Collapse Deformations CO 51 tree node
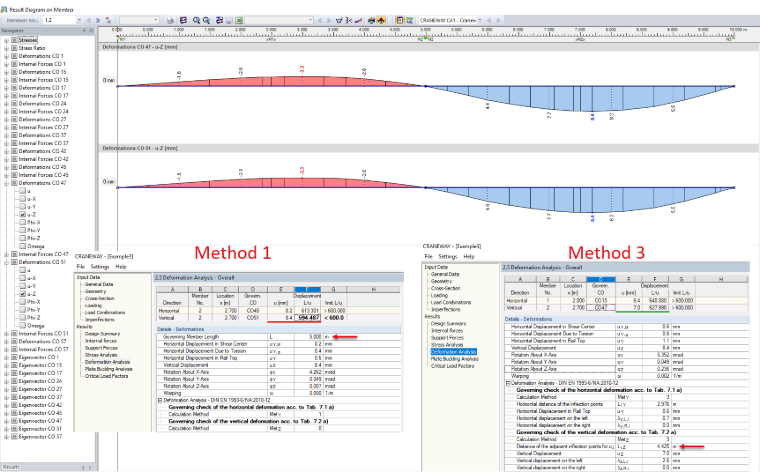Viewport: 760px width, 476px height. pyautogui.click(x=6, y=262)
